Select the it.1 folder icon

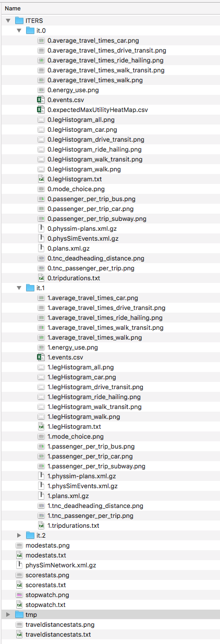point(30,288)
